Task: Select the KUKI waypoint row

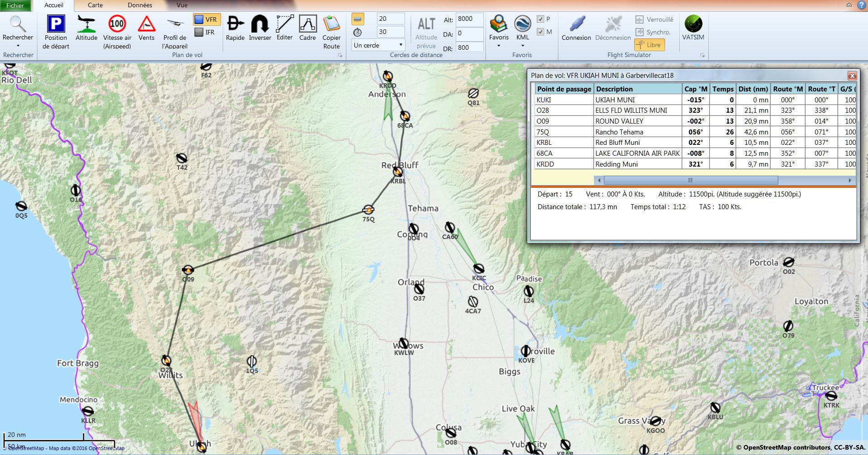Action: [695, 100]
